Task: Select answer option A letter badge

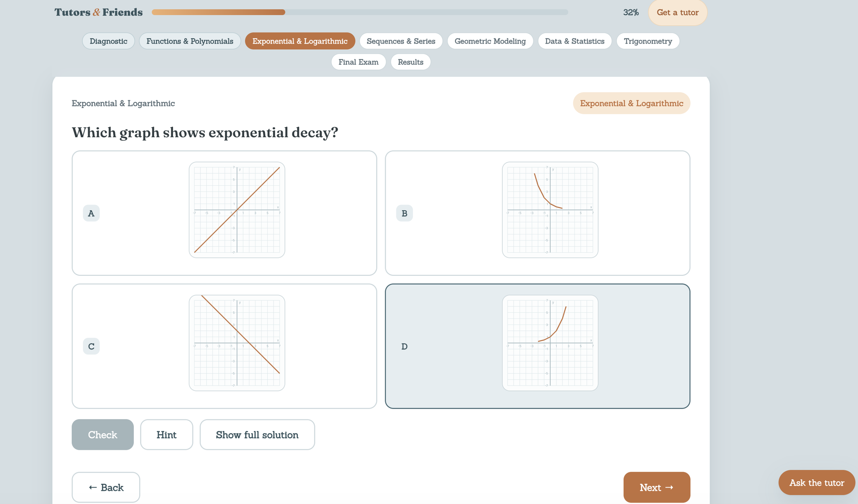Action: (91, 213)
